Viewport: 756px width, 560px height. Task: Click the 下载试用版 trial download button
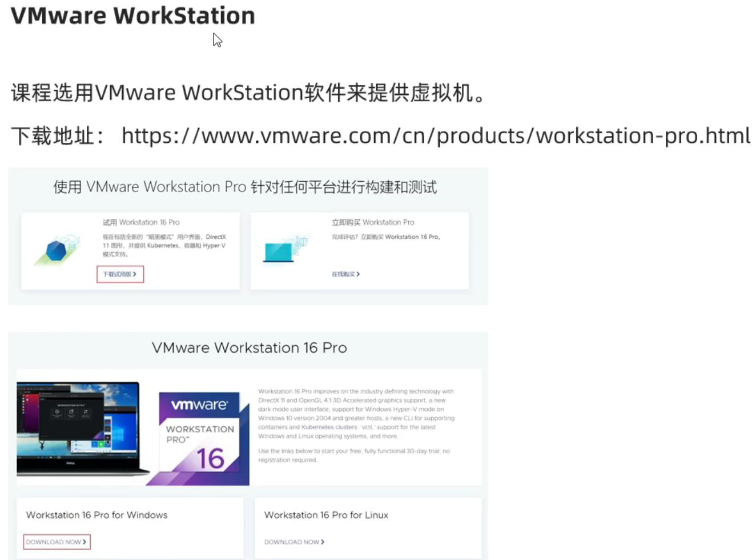120,274
